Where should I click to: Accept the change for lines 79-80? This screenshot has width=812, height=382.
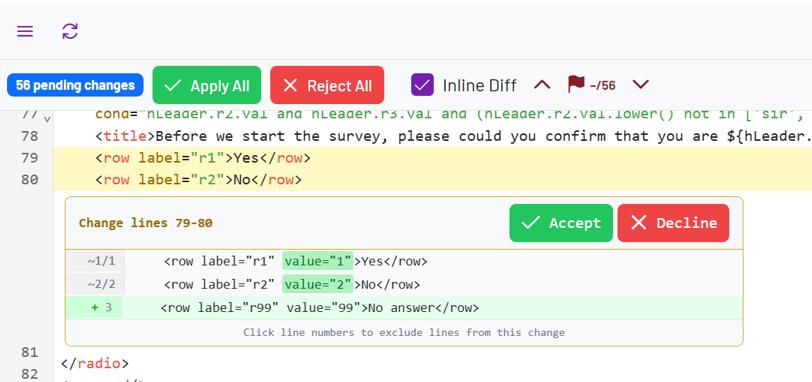click(x=561, y=223)
